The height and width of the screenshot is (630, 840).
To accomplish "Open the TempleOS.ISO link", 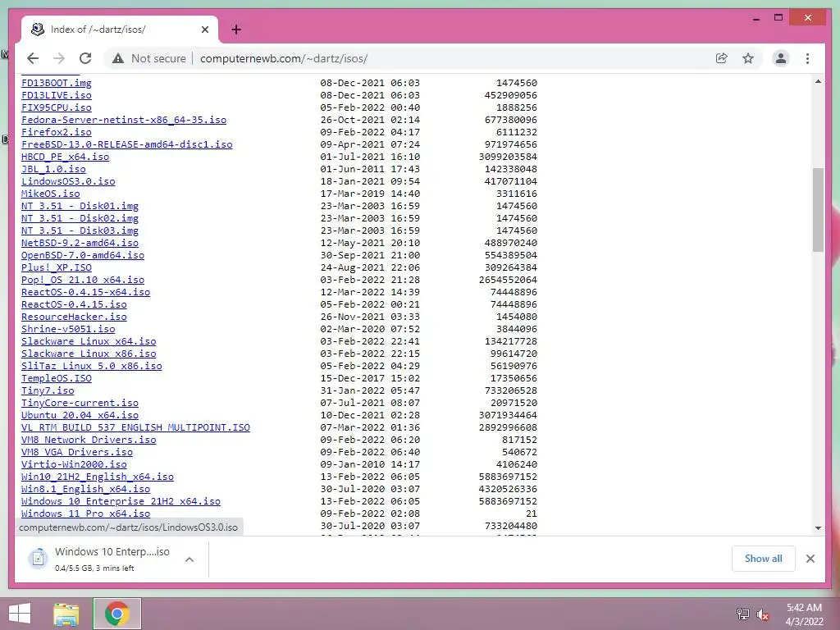I will (x=57, y=379).
